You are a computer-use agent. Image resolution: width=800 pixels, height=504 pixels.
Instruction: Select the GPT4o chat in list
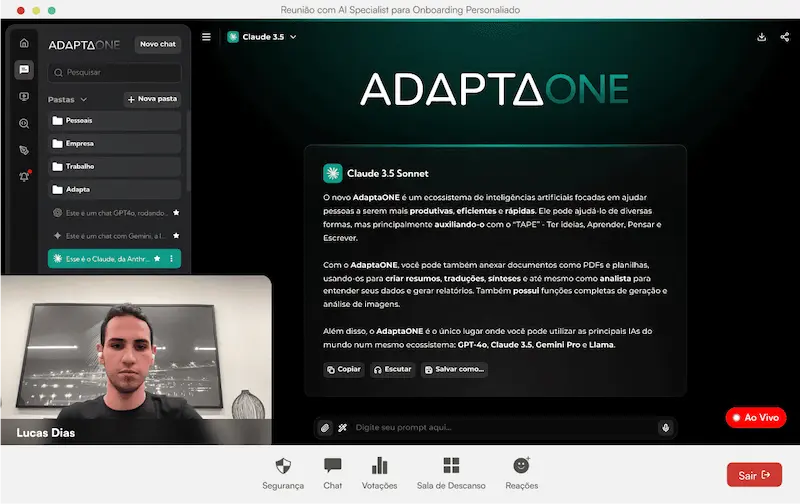coord(114,213)
